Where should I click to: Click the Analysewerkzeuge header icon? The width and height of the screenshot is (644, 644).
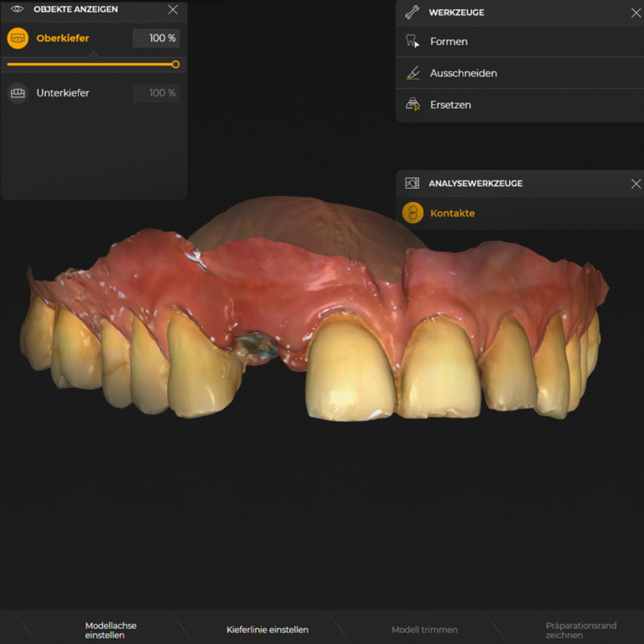click(412, 183)
